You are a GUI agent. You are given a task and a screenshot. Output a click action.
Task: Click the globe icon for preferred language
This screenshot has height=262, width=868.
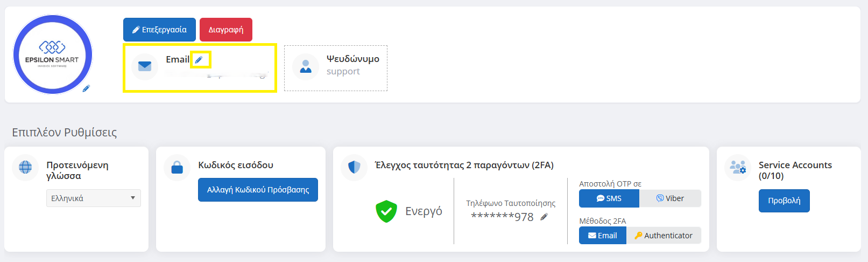pos(25,167)
